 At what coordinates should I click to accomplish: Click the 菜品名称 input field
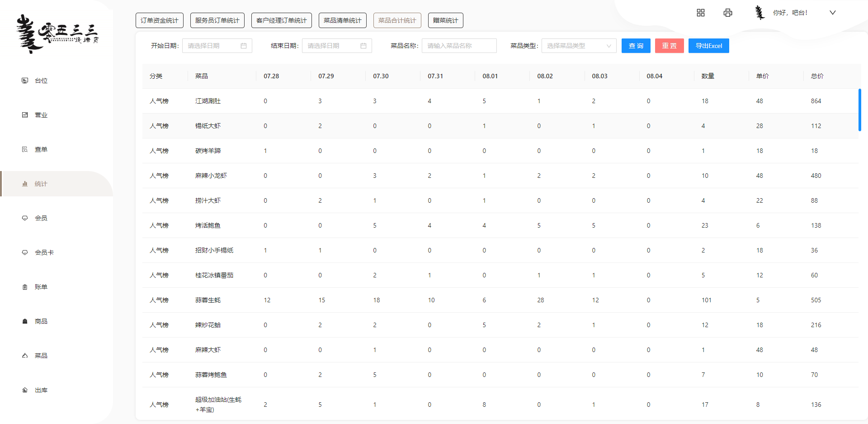pos(459,46)
